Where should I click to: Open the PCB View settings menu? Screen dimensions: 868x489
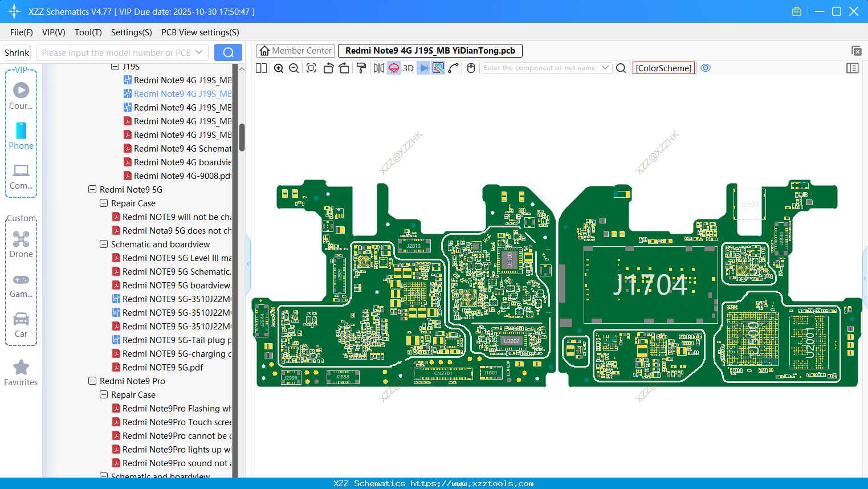[x=200, y=32]
